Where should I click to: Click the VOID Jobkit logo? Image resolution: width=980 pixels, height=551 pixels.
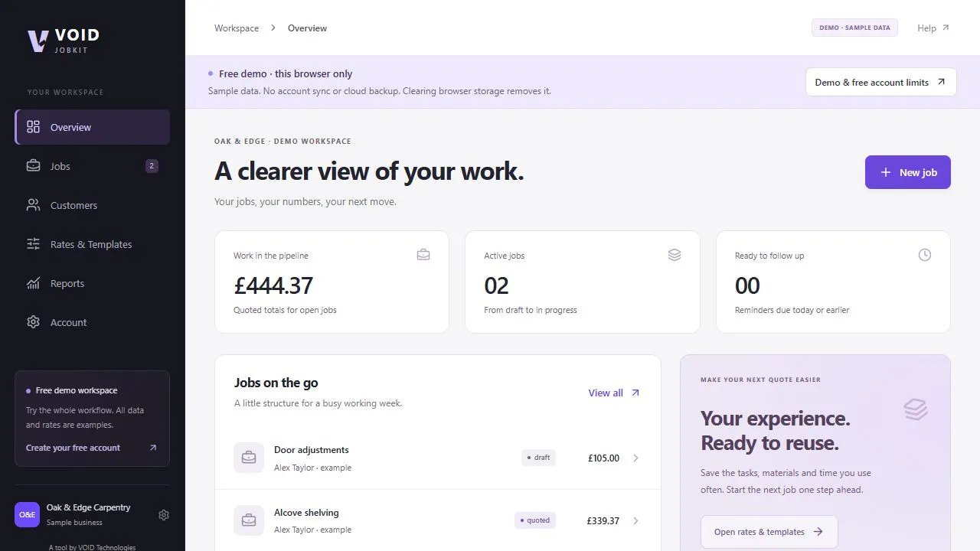(x=64, y=41)
